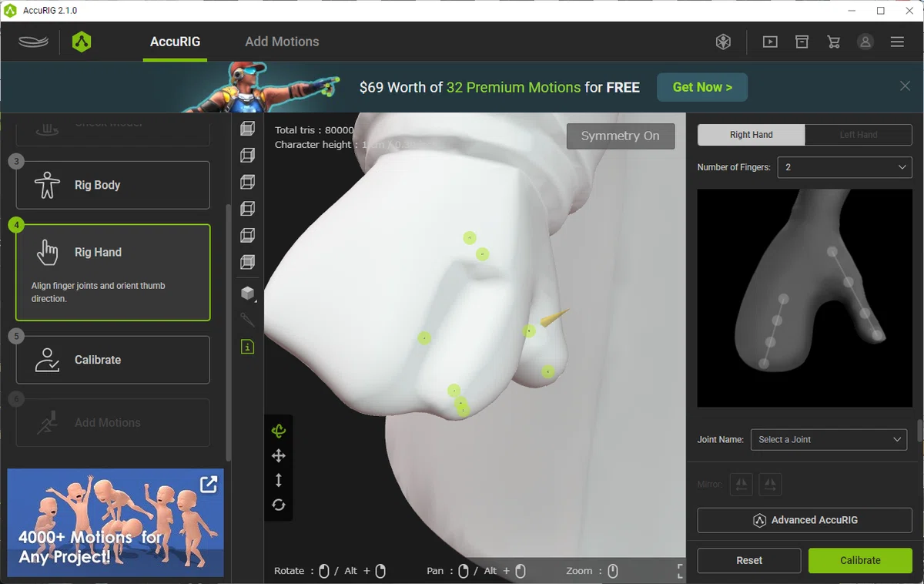Viewport: 924px width, 584px height.
Task: Open the 4000+ Motions ad thumbnail
Action: (x=115, y=523)
